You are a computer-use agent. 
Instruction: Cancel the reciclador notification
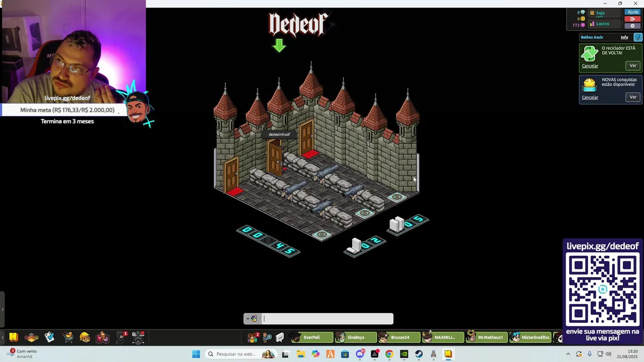pos(590,66)
